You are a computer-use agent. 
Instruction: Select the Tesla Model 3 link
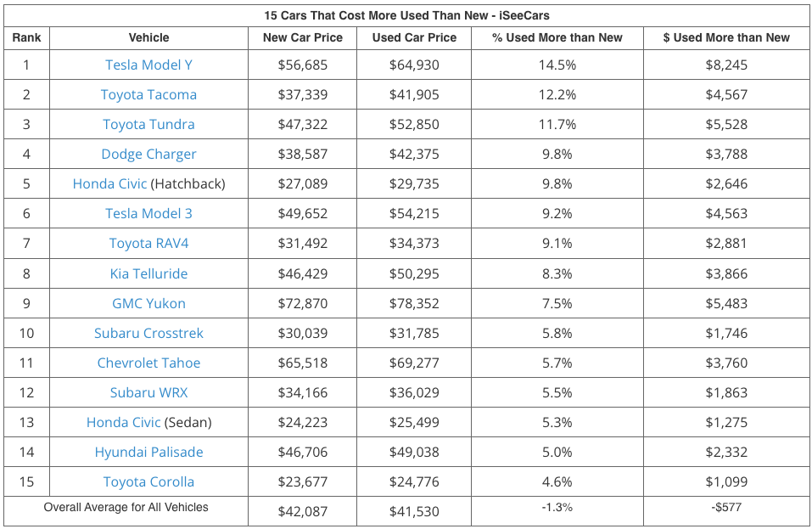point(148,214)
